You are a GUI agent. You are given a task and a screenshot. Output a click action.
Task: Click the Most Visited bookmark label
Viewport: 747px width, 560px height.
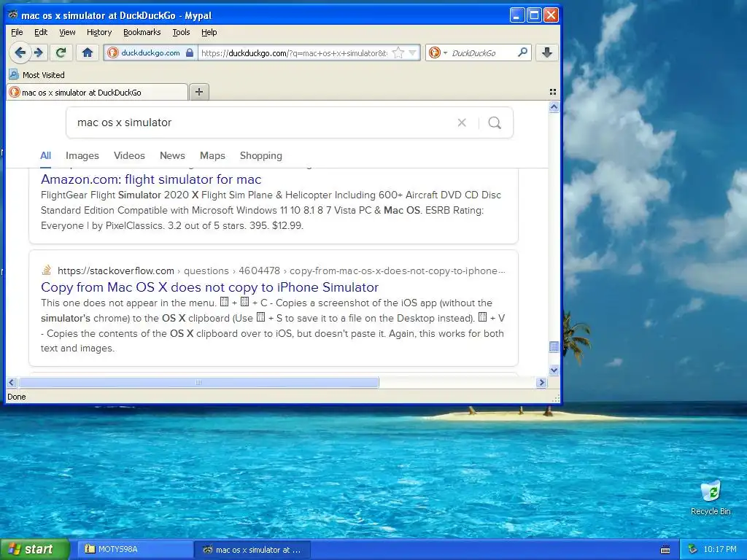pyautogui.click(x=43, y=75)
